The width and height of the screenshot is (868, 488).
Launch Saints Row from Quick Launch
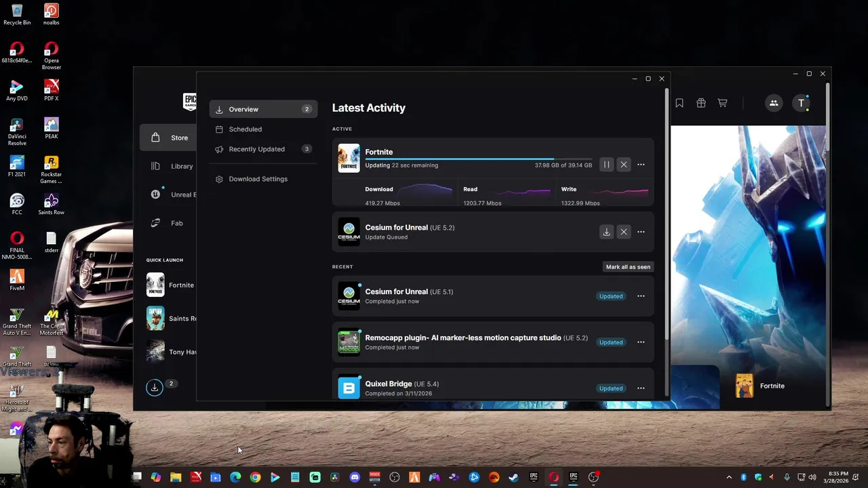pos(171,319)
